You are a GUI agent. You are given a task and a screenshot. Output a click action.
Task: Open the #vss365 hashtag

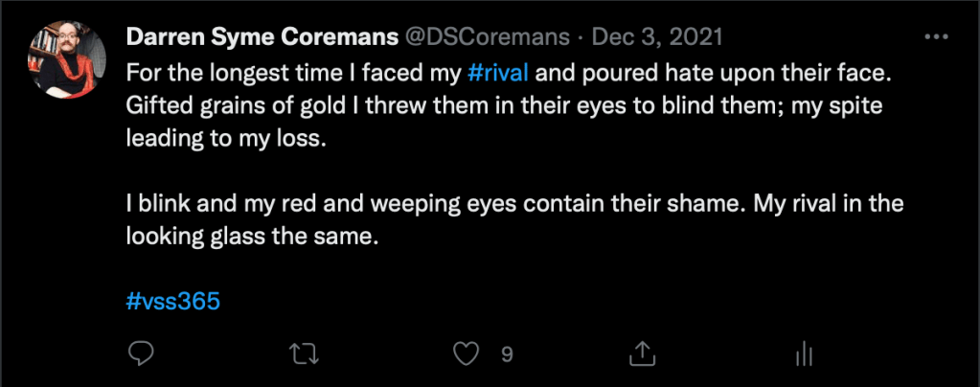tap(173, 302)
